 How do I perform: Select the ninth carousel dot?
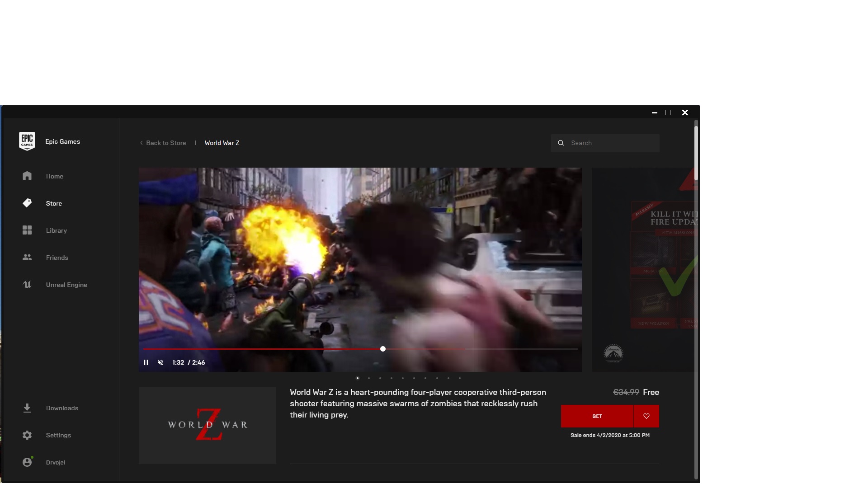[448, 378]
